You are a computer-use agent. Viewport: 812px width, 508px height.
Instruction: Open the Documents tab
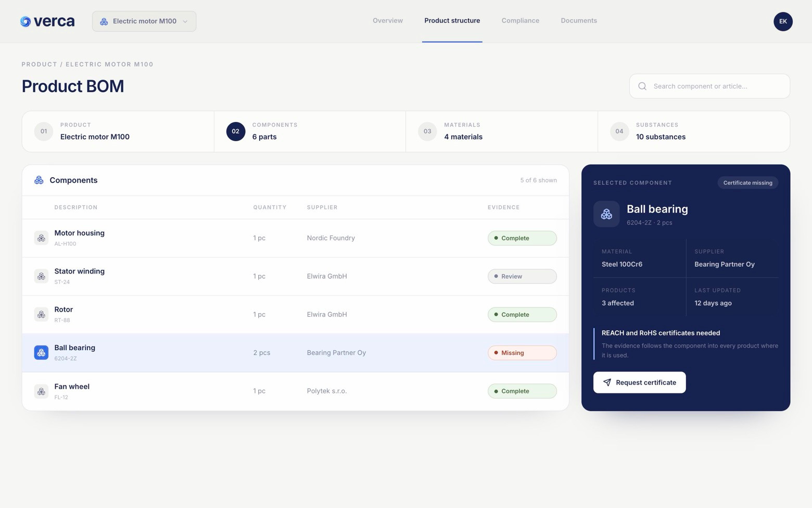pos(579,21)
